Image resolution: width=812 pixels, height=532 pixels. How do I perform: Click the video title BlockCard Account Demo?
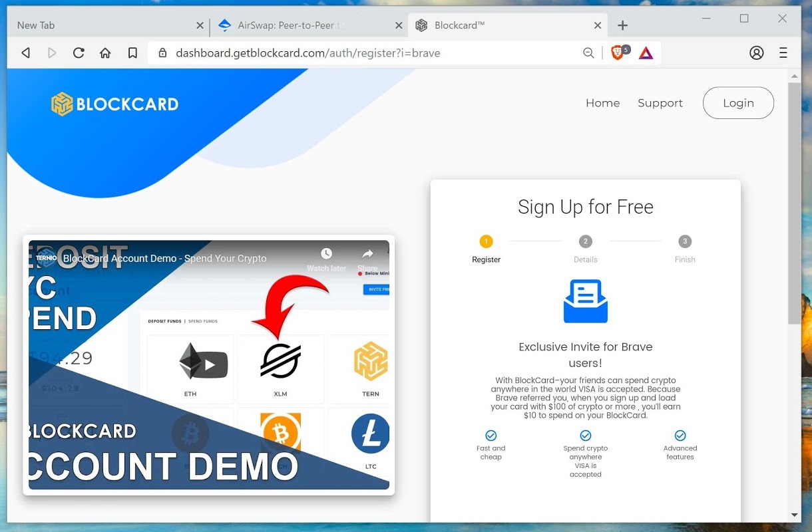click(165, 258)
